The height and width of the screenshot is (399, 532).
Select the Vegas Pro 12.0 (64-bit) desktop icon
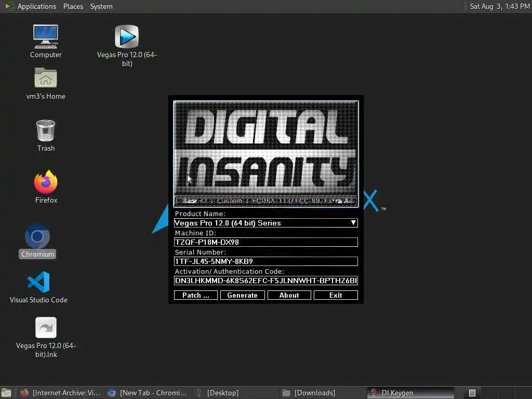pyautogui.click(x=127, y=45)
